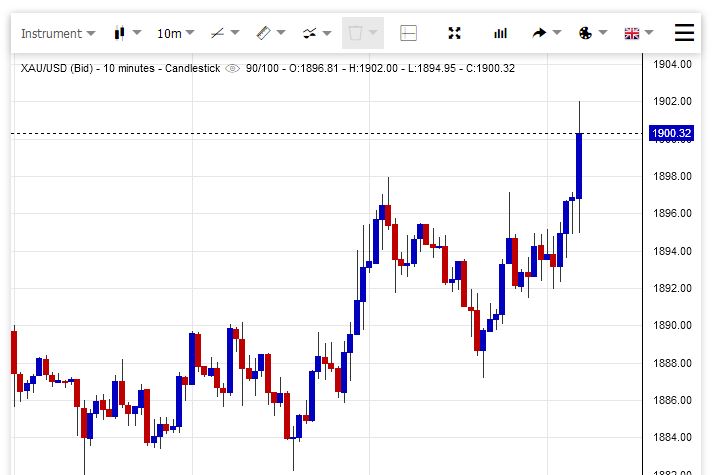Click the share arrow icon
Image resolution: width=723 pixels, height=475 pixels.
point(539,33)
